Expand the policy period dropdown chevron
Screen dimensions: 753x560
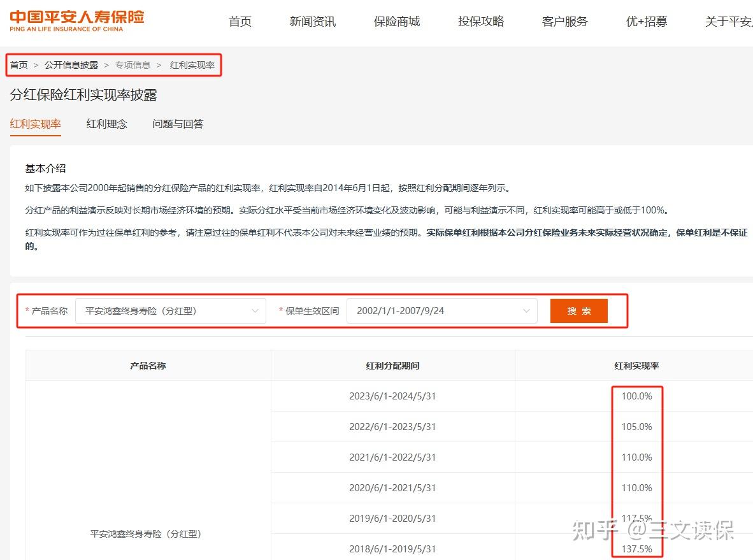pyautogui.click(x=526, y=311)
